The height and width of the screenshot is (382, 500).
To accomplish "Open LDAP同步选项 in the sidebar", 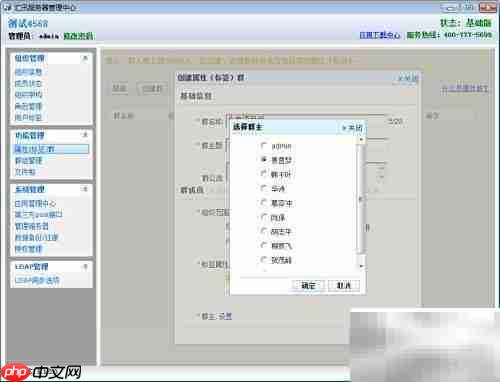I will (x=37, y=280).
